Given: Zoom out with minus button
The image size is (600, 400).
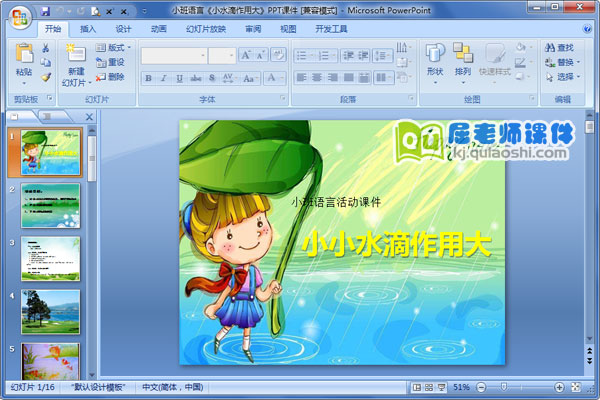Looking at the screenshot, I should 481,387.
